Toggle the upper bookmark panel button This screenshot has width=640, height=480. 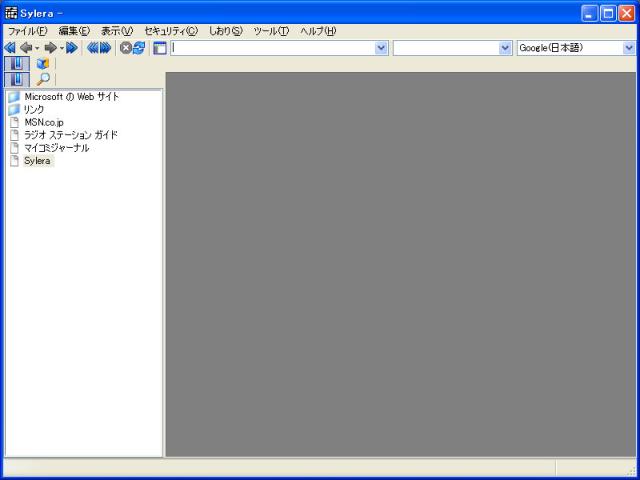click(x=17, y=64)
